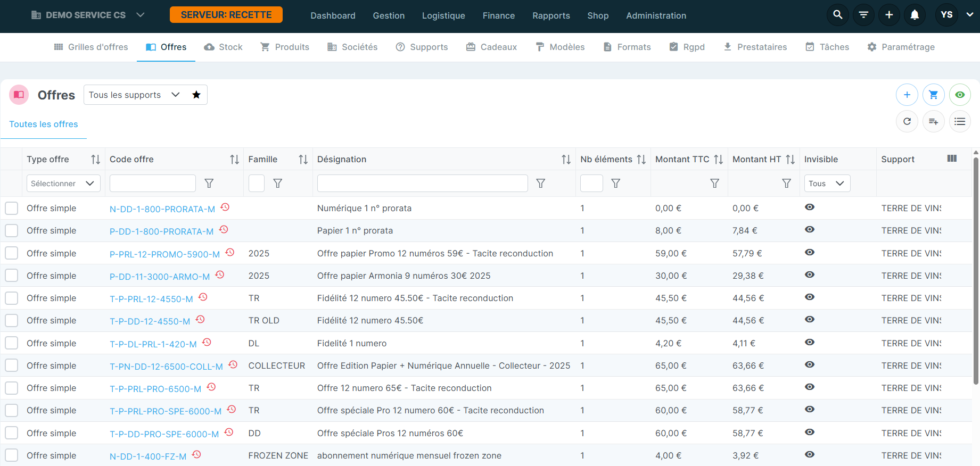980x466 pixels.
Task: Click the search magnifier icon in top bar
Action: pyautogui.click(x=837, y=15)
